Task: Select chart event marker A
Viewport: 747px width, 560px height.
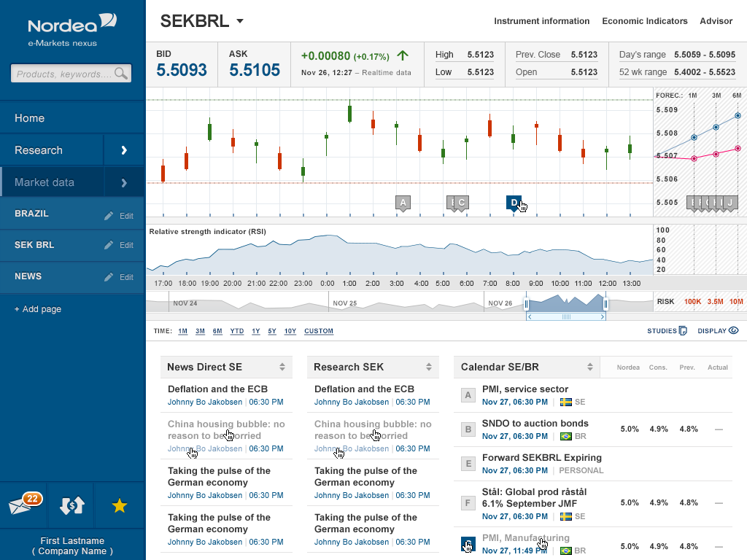Action: point(403,203)
